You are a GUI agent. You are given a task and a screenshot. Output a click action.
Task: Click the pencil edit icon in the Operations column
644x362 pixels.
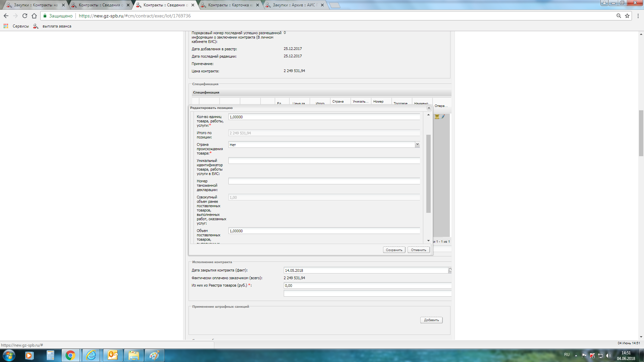pos(443,117)
